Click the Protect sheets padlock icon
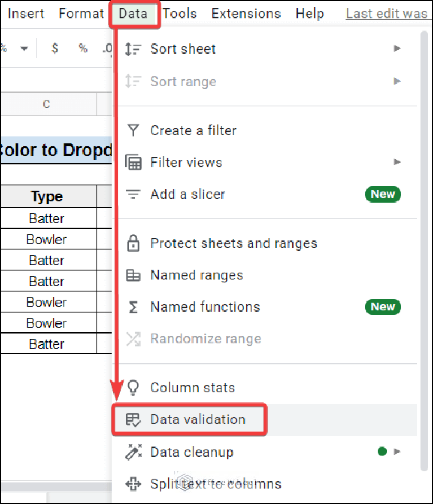Image resolution: width=433 pixels, height=504 pixels. [133, 243]
